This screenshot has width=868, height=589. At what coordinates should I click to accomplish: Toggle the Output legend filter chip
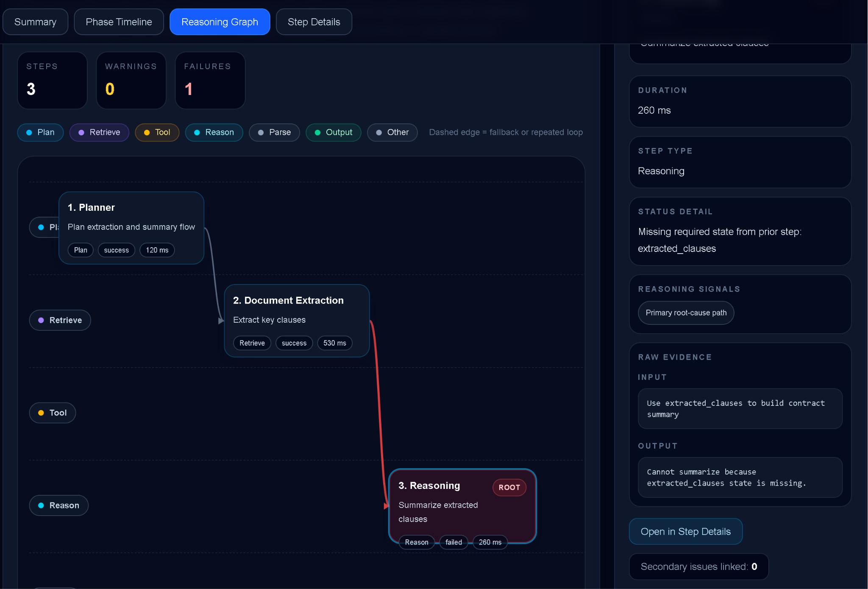(x=333, y=132)
